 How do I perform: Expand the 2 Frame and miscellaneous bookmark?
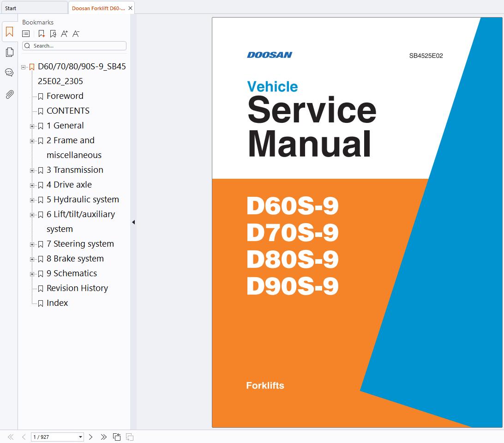(32, 141)
